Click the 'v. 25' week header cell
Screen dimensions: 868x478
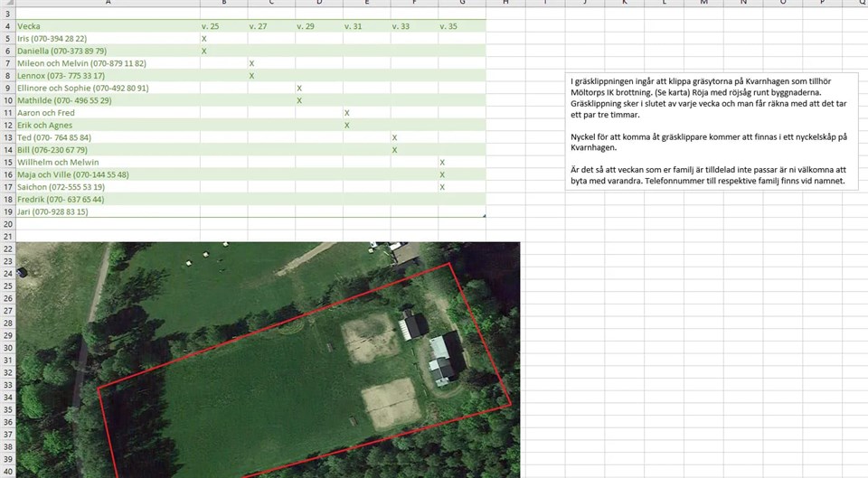(x=223, y=27)
